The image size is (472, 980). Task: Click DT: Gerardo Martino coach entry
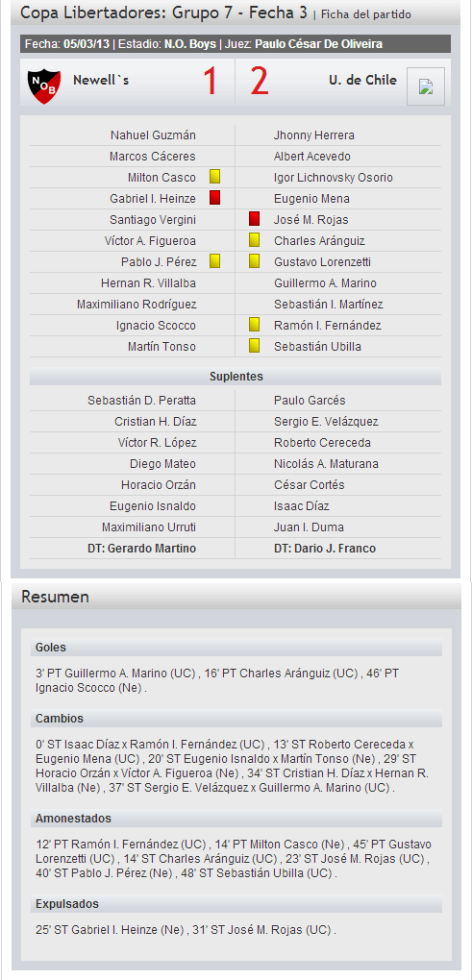click(x=142, y=548)
